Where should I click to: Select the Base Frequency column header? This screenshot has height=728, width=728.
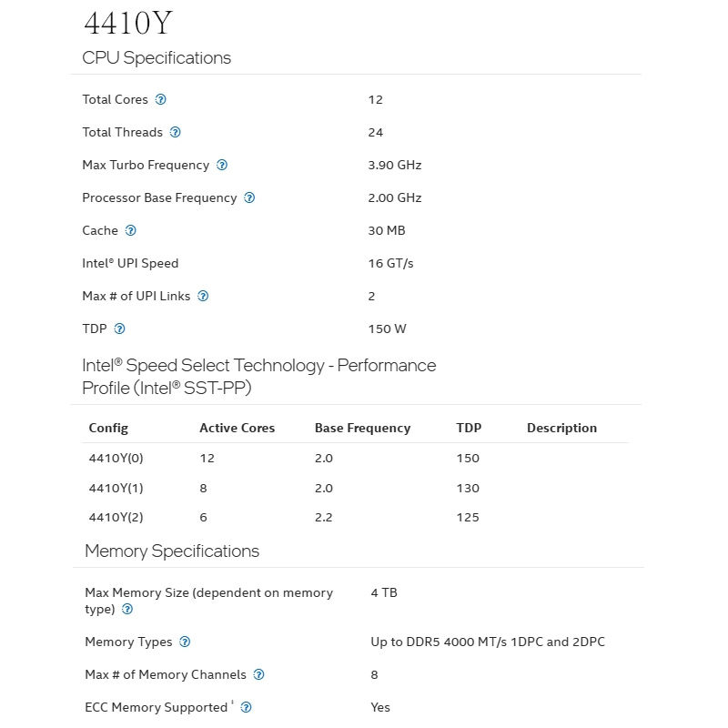coord(362,428)
